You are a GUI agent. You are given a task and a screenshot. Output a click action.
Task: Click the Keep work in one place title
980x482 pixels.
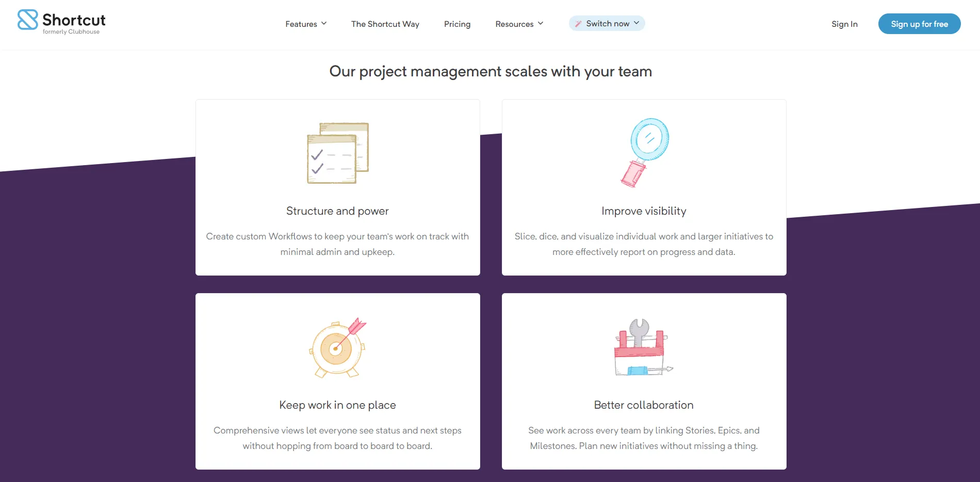[x=337, y=405]
